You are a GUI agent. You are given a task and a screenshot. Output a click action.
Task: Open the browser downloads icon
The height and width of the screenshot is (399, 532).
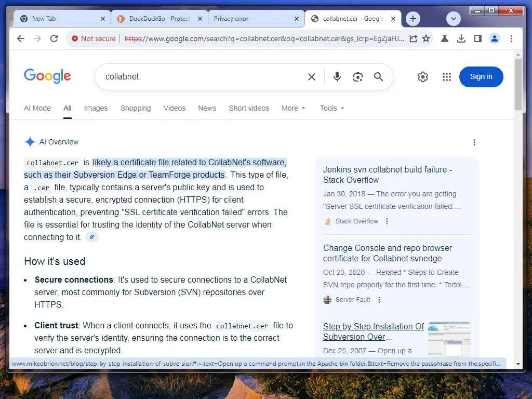pyautogui.click(x=461, y=38)
